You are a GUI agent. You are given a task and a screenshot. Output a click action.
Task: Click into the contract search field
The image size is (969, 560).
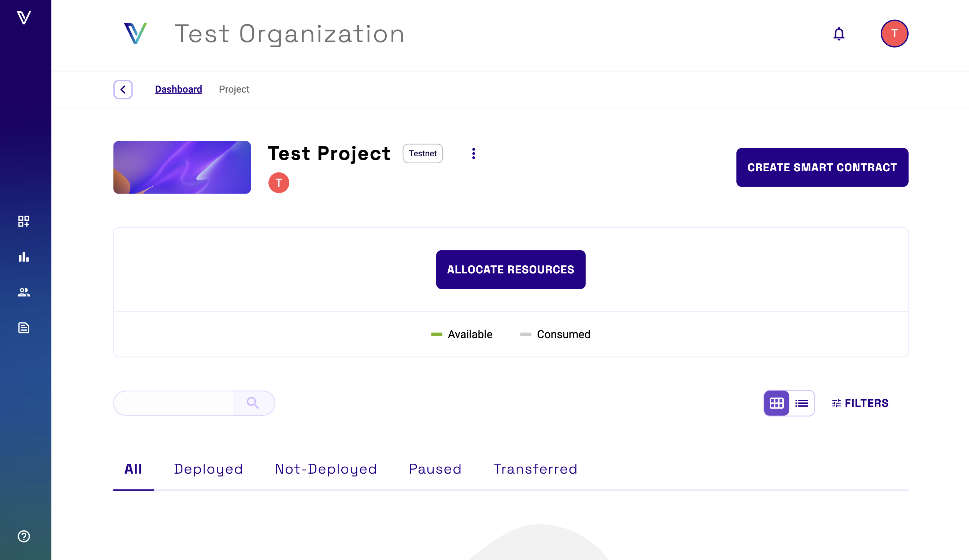pos(174,403)
